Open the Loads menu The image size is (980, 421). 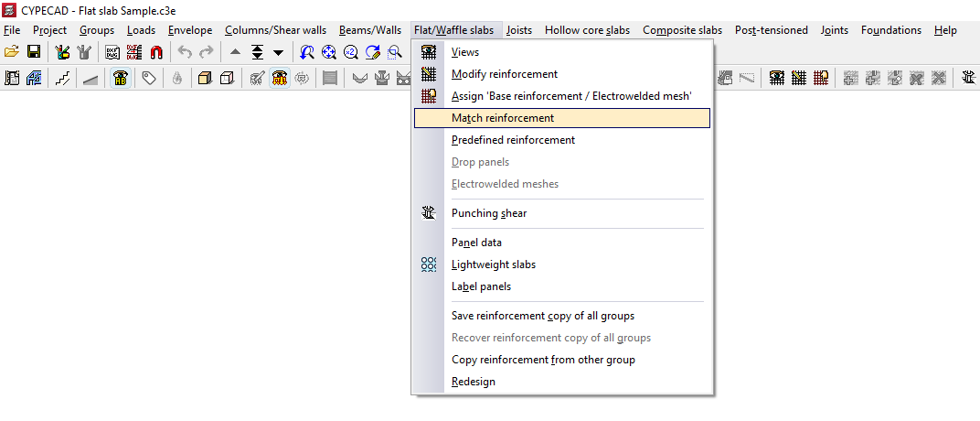pyautogui.click(x=142, y=30)
